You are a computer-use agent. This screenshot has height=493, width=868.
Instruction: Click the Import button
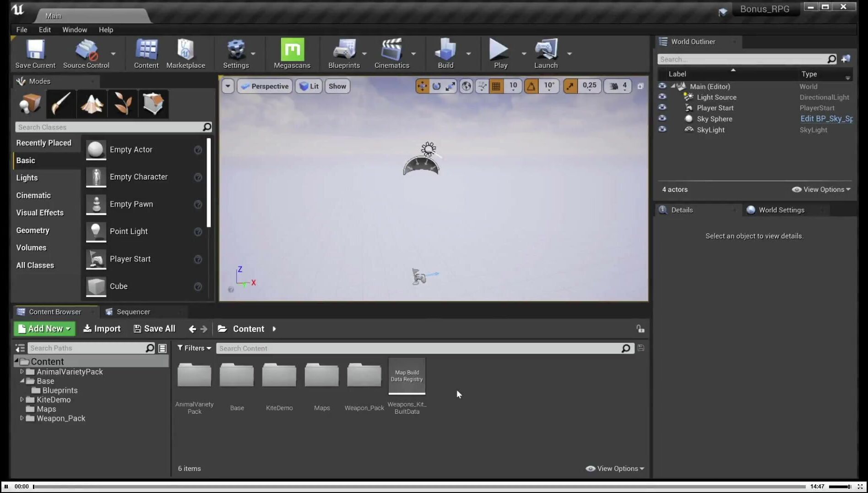102,329
